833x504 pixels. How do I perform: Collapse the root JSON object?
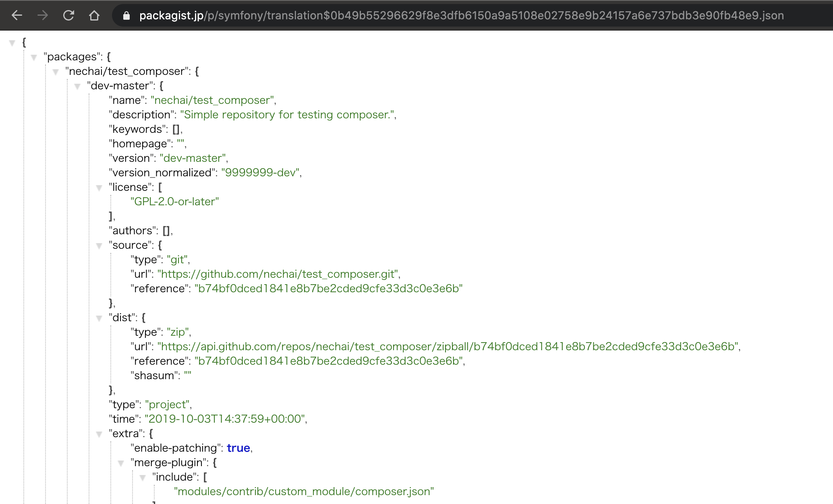tap(12, 43)
